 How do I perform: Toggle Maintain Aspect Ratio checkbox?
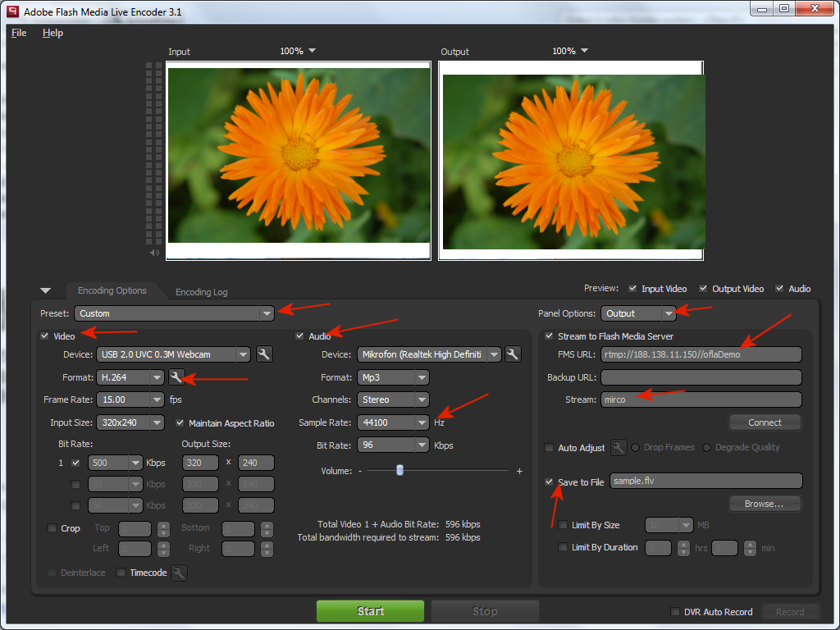[180, 423]
